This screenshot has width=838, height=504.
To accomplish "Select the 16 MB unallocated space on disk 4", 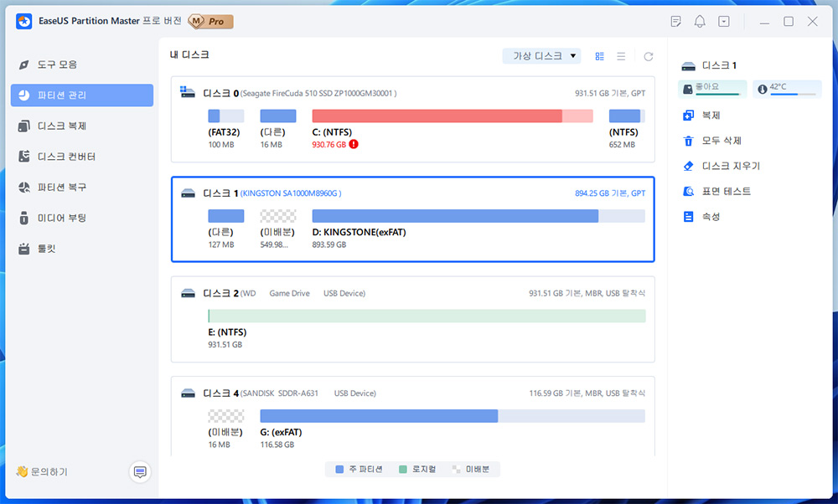I will point(225,416).
